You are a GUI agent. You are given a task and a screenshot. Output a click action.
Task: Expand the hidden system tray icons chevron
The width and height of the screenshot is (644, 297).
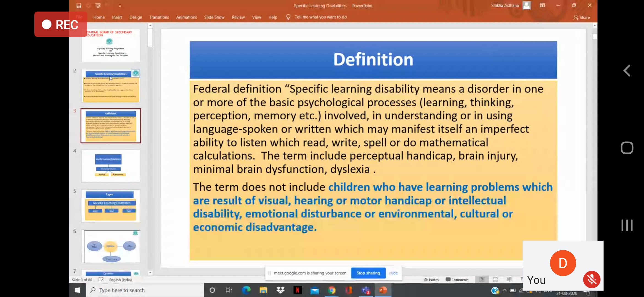click(504, 290)
